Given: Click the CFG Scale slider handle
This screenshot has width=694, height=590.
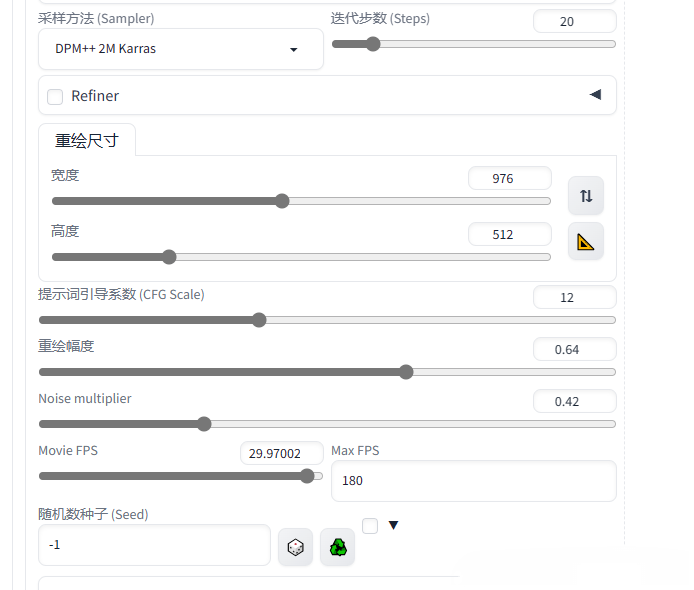Looking at the screenshot, I should pyautogui.click(x=259, y=320).
